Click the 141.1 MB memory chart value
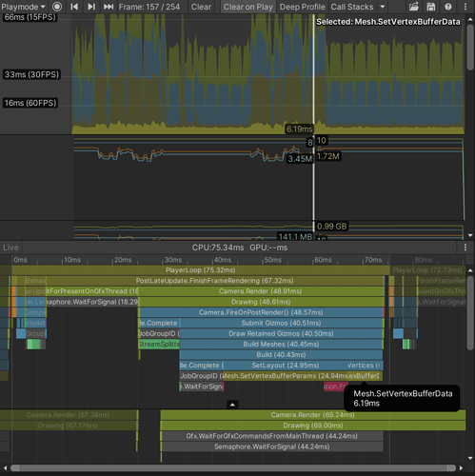This screenshot has height=476, width=475. (x=295, y=236)
